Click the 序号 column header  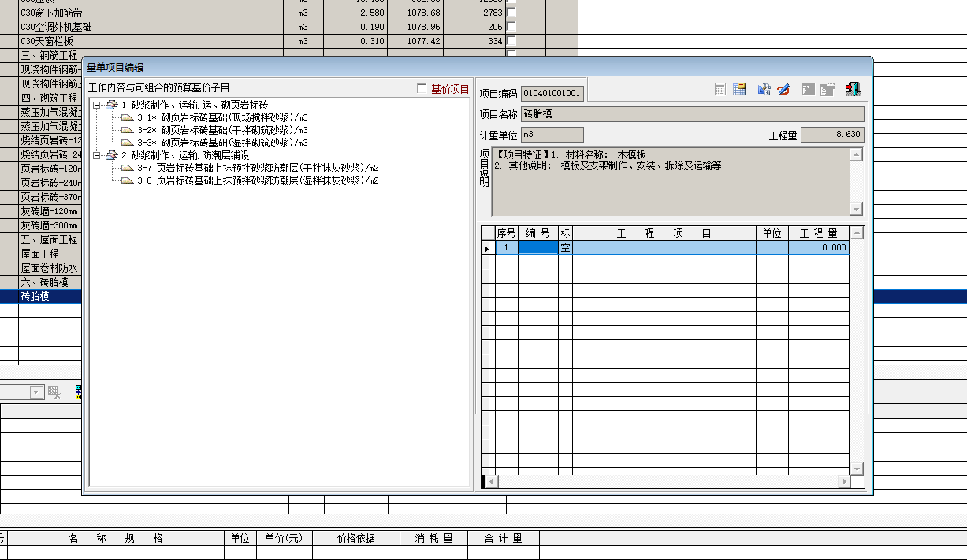(x=506, y=234)
